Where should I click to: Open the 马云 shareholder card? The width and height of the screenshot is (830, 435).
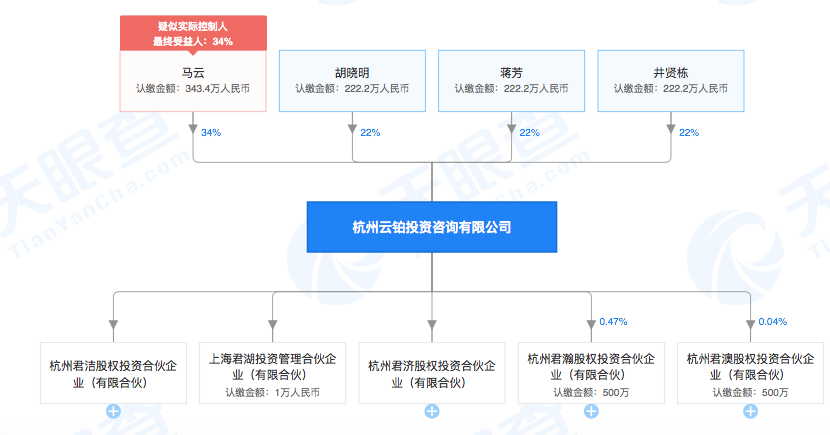(x=193, y=81)
